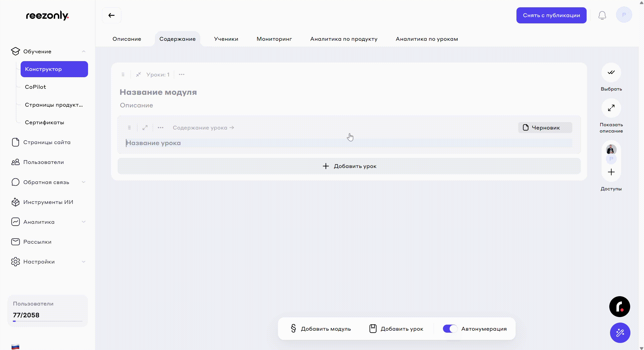Click the back arrow button

(111, 15)
